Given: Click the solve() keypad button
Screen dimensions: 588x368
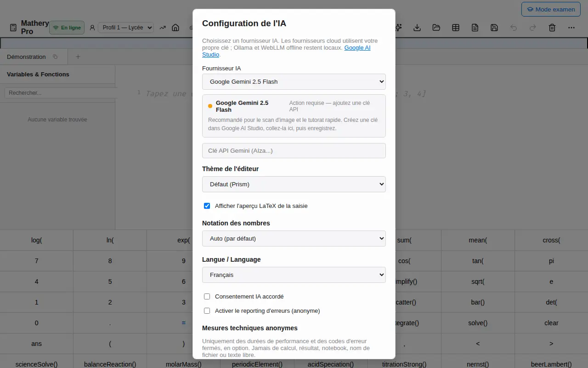Looking at the screenshot, I should (478, 323).
